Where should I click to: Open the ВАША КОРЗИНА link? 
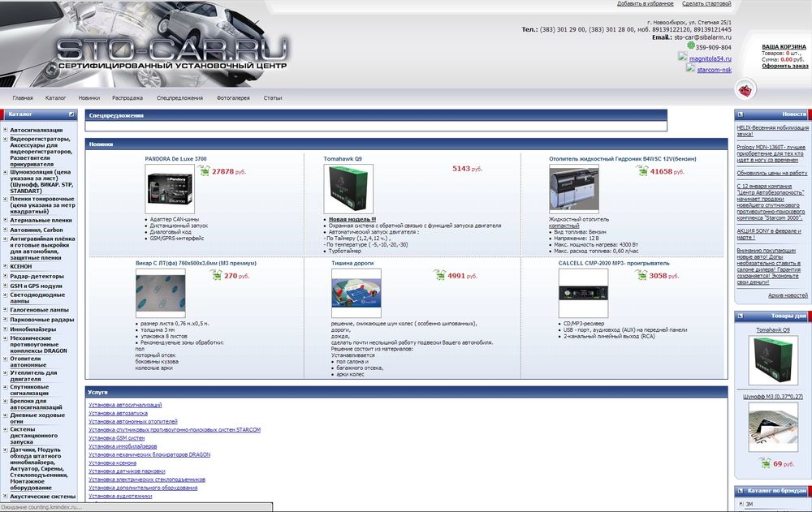(784, 46)
